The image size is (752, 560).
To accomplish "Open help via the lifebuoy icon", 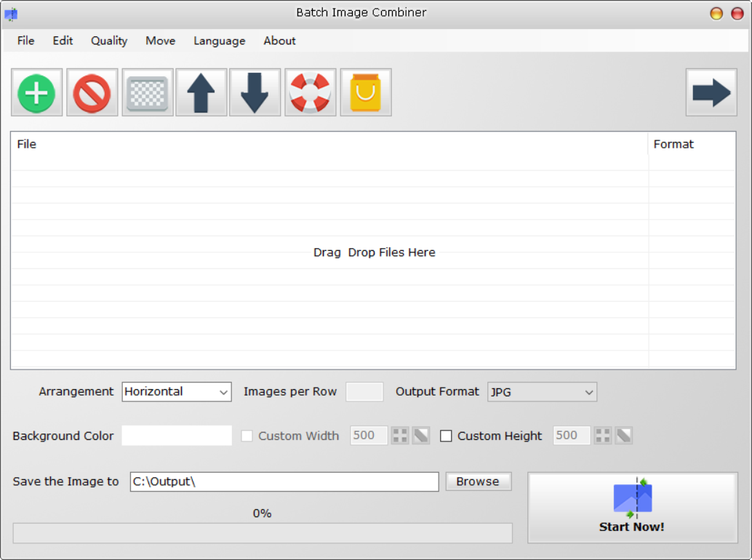I will click(x=311, y=93).
